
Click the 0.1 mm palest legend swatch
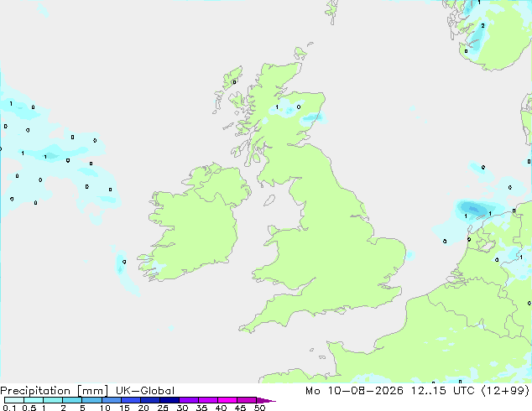pyautogui.click(x=14, y=400)
